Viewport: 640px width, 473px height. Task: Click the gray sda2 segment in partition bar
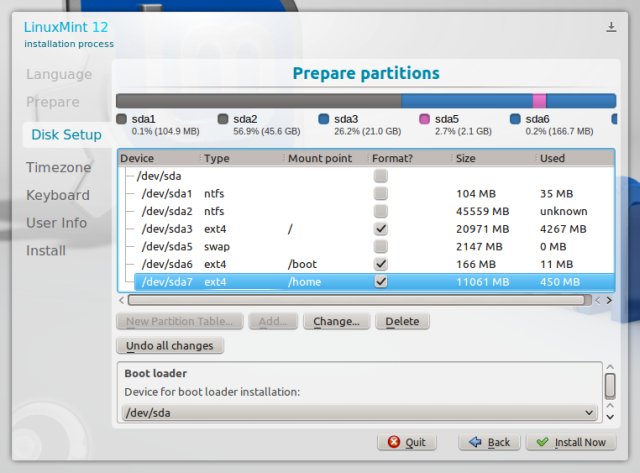259,101
